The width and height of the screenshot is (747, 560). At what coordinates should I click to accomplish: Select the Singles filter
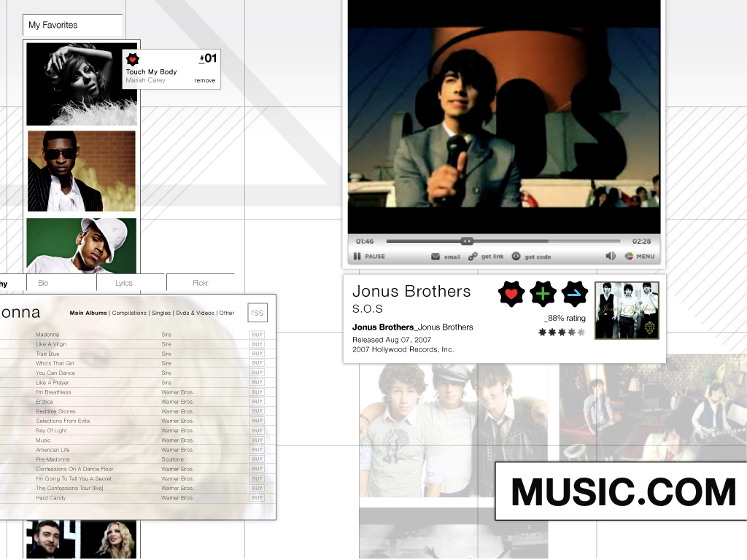pyautogui.click(x=161, y=313)
